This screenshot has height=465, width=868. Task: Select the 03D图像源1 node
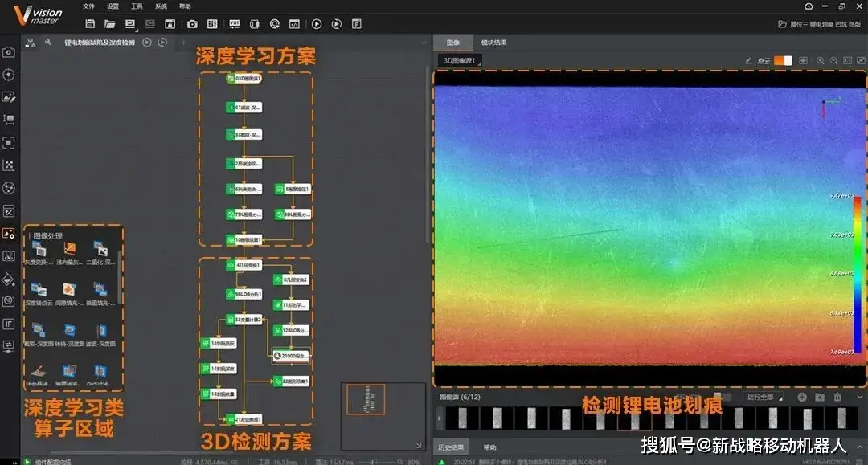click(x=244, y=79)
